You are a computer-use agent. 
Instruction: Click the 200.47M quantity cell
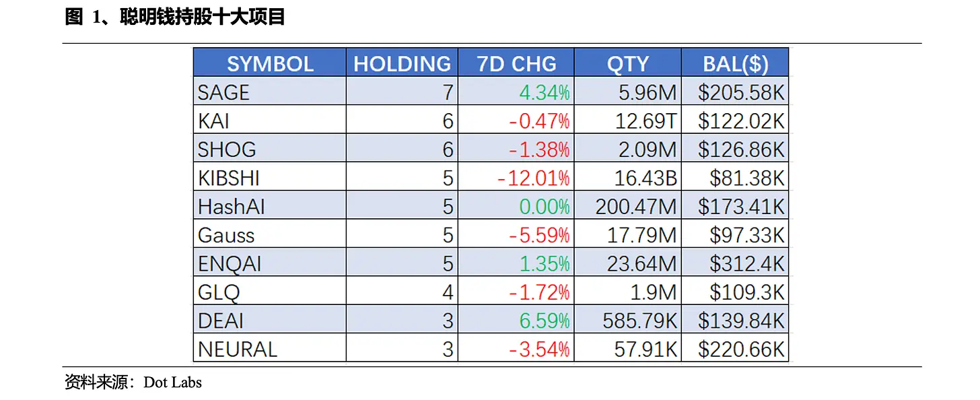(628, 206)
